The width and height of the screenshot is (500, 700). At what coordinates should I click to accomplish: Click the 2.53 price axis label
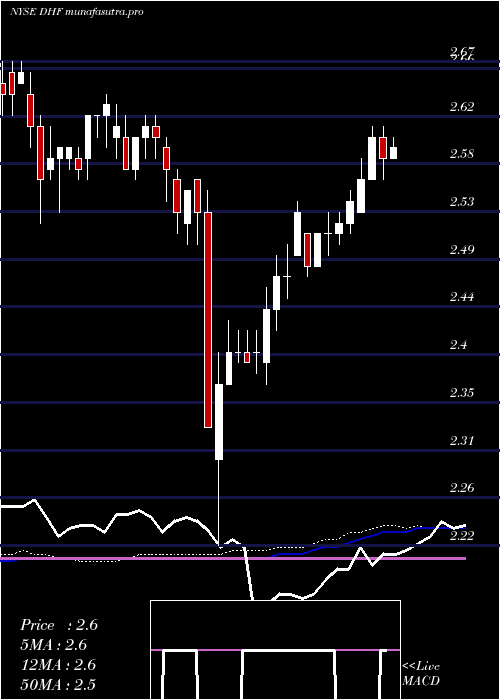462,202
